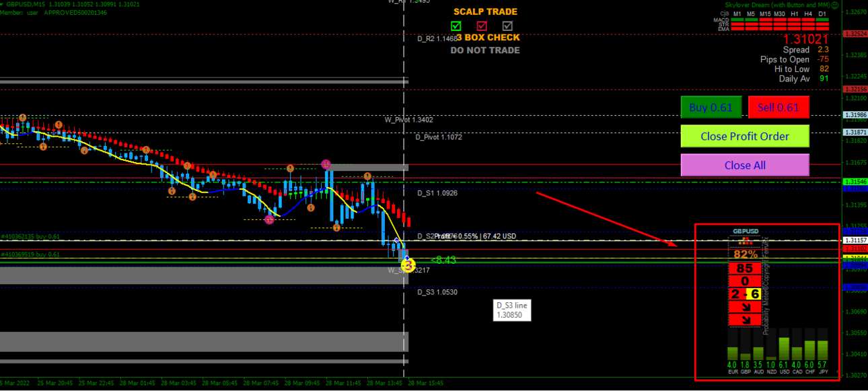868x391 pixels.
Task: Click the D_S1 1.0926 label
Action: click(437, 193)
